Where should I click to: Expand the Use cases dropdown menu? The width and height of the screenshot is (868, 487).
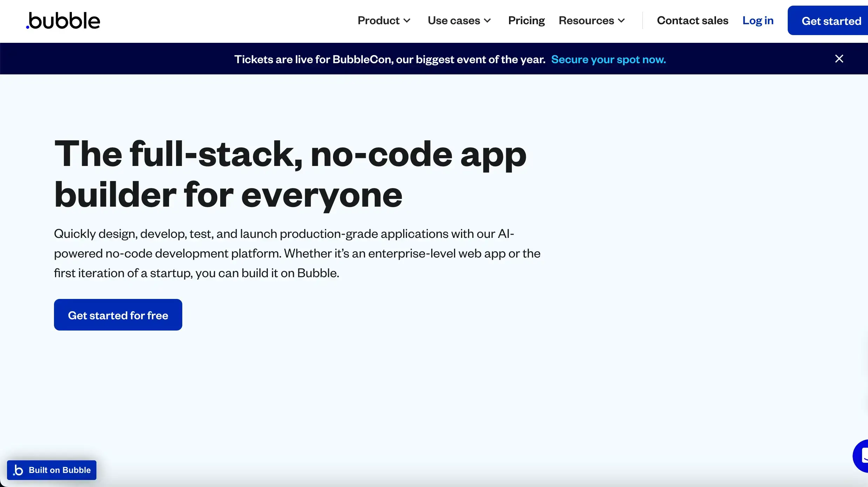click(459, 21)
